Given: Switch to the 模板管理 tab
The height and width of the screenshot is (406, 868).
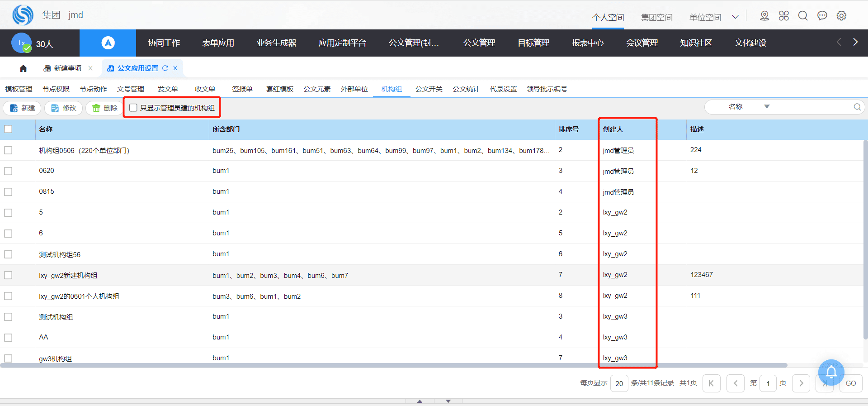Looking at the screenshot, I should [x=19, y=89].
